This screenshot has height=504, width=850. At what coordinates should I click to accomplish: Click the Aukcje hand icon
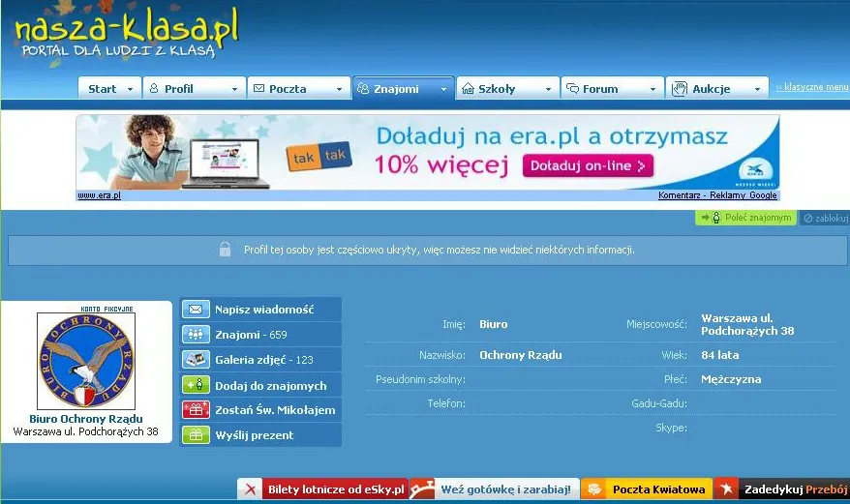pyautogui.click(x=680, y=88)
